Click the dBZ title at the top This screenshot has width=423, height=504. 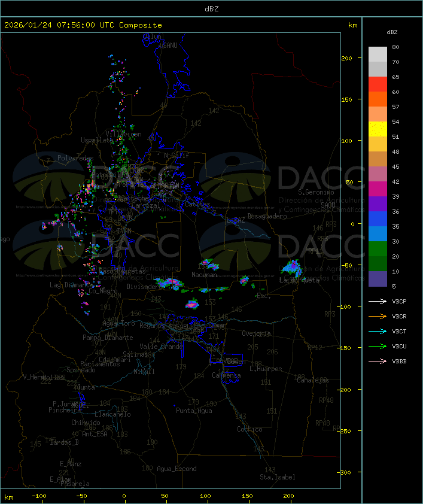coord(211,8)
